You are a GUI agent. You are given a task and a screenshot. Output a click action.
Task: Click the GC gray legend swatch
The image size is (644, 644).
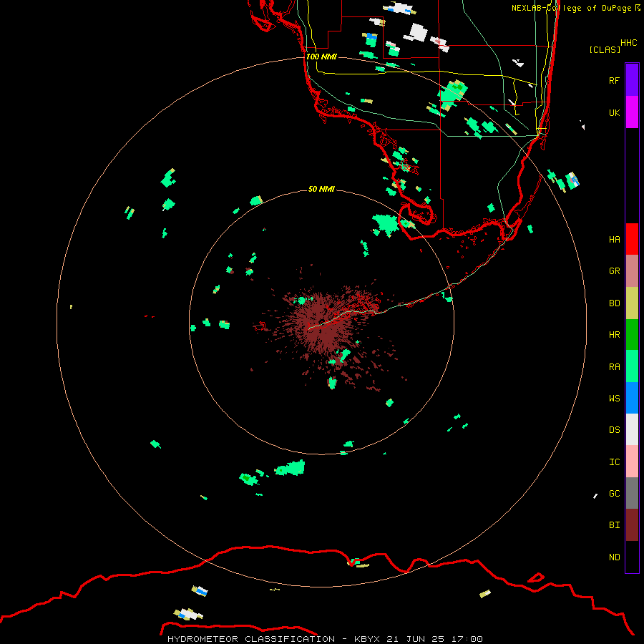click(x=632, y=493)
